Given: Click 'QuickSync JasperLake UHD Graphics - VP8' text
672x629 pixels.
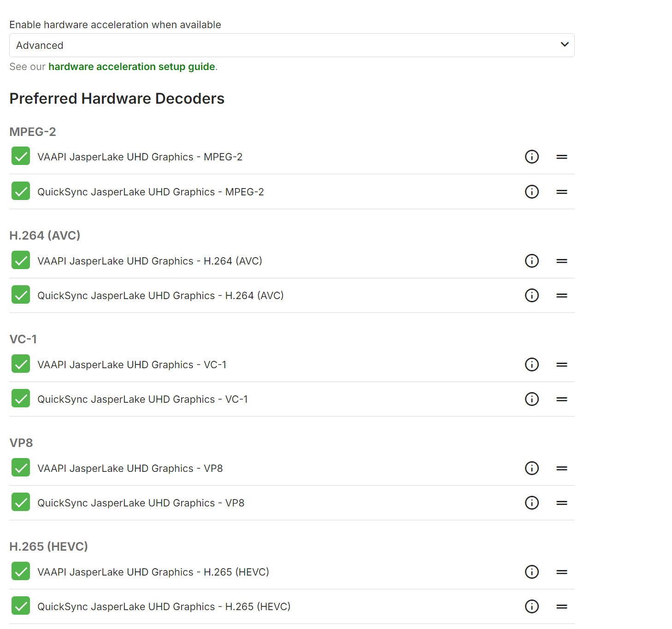Looking at the screenshot, I should 141,503.
